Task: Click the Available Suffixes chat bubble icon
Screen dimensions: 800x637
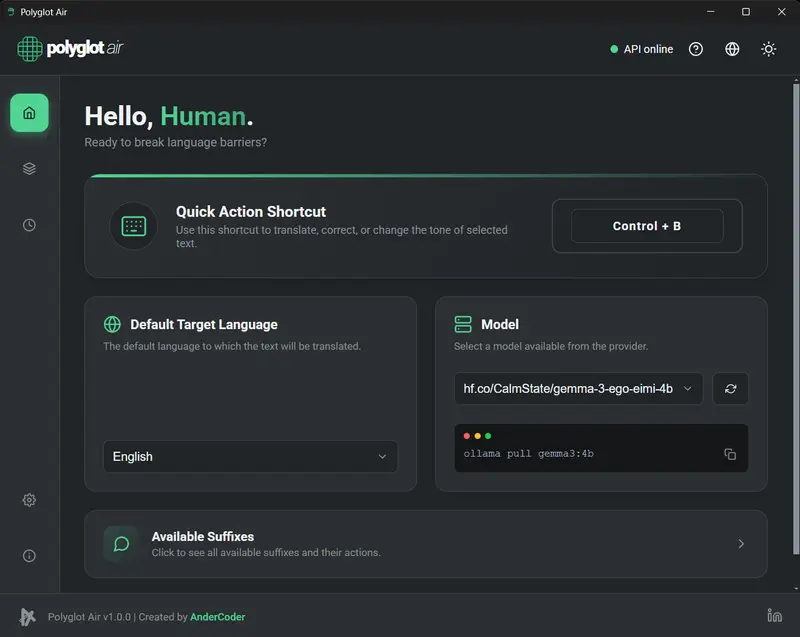Action: click(x=122, y=544)
